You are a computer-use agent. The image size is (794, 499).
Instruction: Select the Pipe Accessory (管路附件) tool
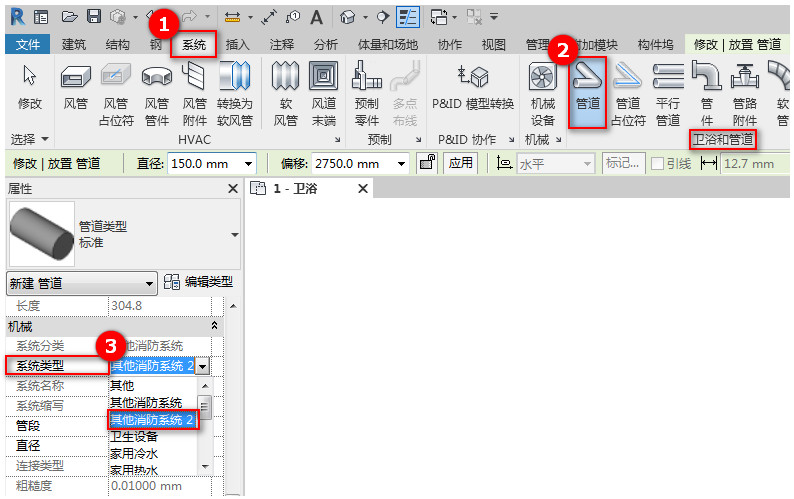click(744, 94)
